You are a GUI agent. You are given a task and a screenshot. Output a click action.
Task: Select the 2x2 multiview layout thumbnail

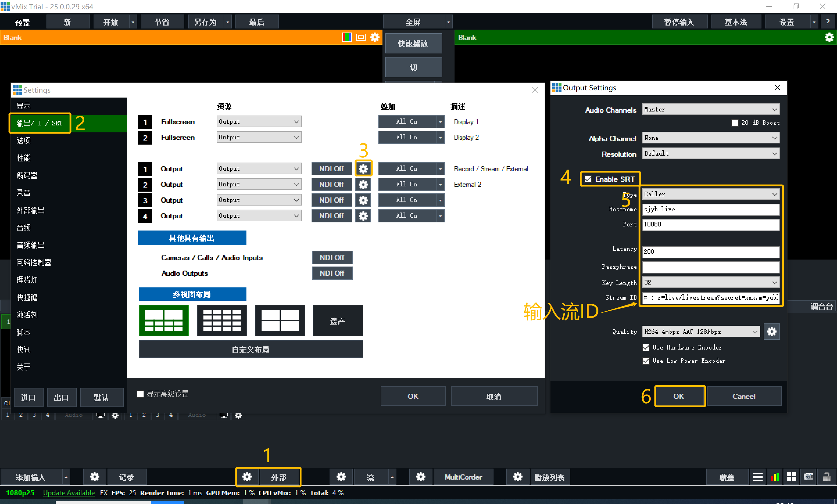tap(280, 321)
